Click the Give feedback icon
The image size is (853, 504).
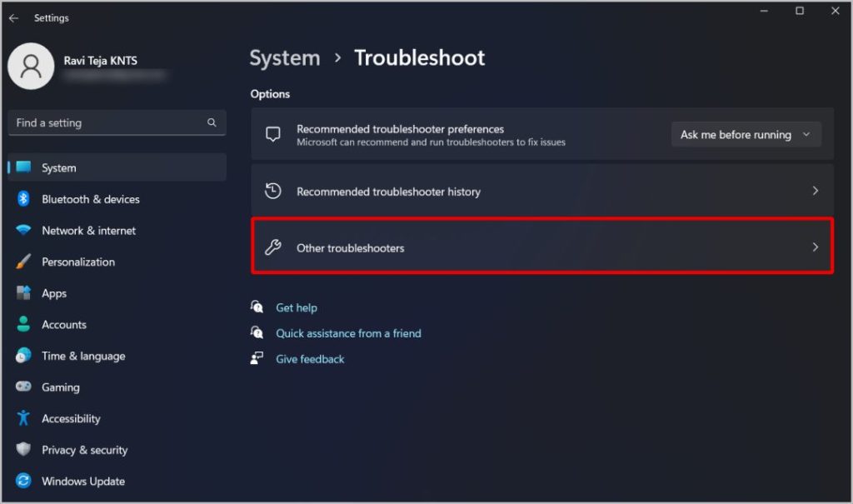pyautogui.click(x=257, y=358)
